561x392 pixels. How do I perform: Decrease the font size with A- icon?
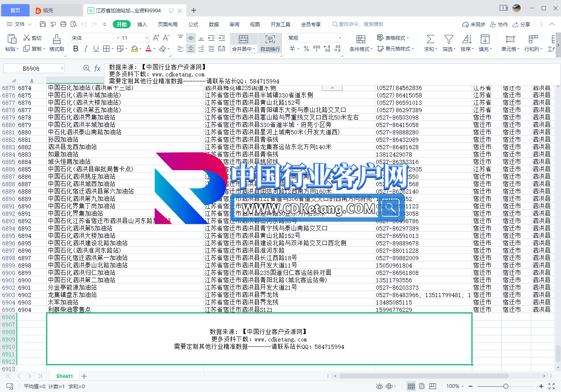click(x=166, y=38)
